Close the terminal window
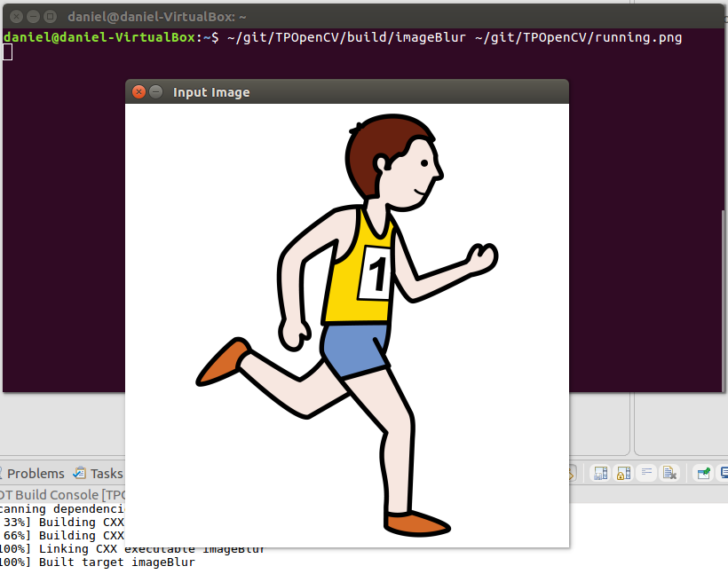Viewport: 728px width, 574px height. pos(16,17)
